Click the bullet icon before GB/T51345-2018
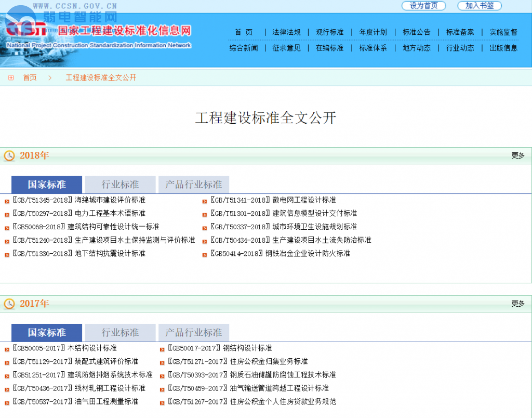This screenshot has height=418, width=532. (7, 201)
